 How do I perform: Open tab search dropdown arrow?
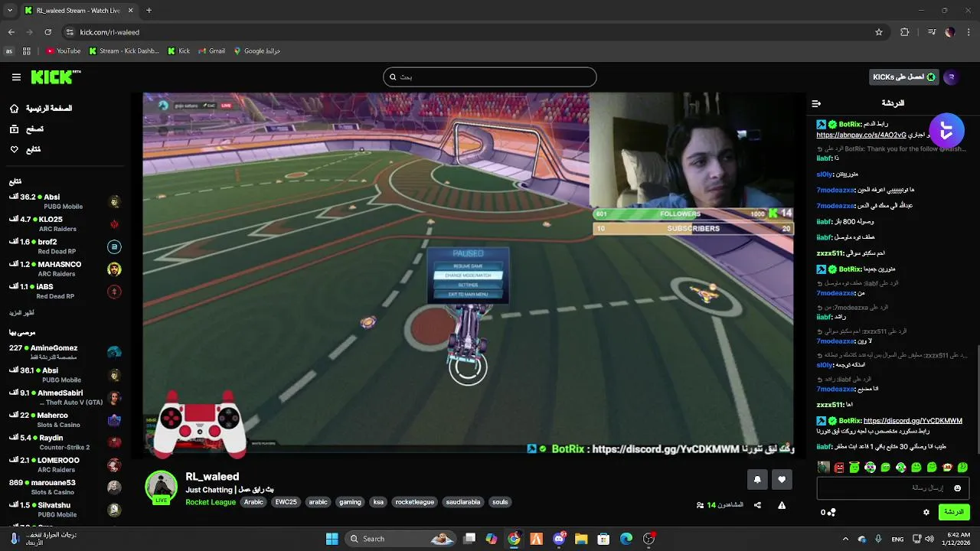tap(10, 11)
